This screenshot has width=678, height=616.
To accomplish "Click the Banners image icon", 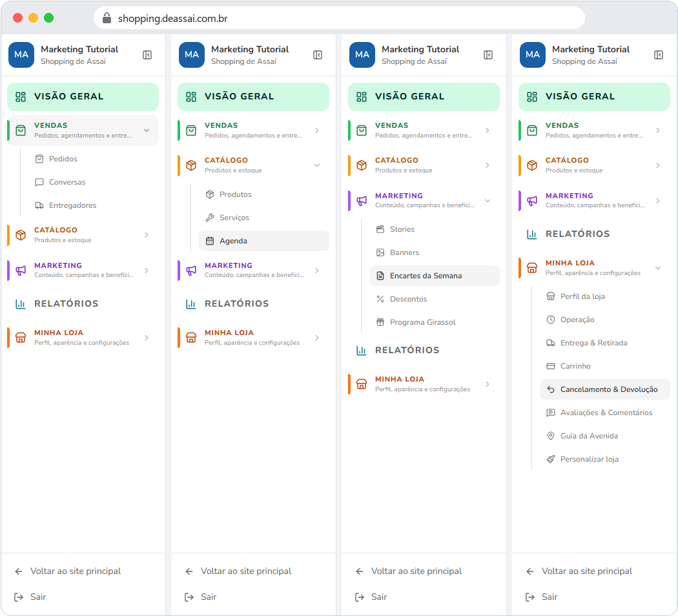I will pyautogui.click(x=380, y=253).
